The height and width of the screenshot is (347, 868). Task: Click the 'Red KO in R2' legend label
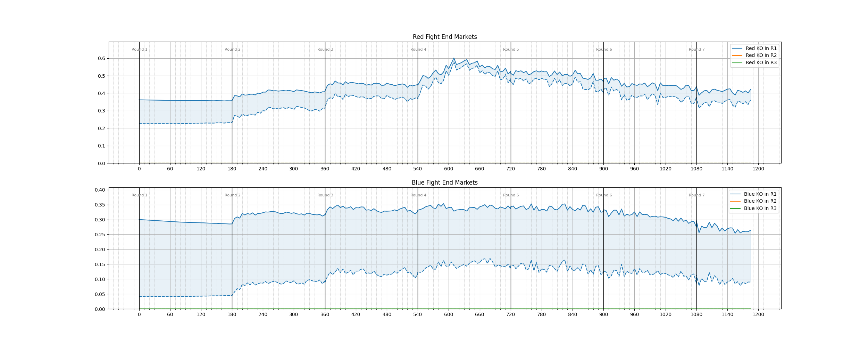click(x=761, y=55)
